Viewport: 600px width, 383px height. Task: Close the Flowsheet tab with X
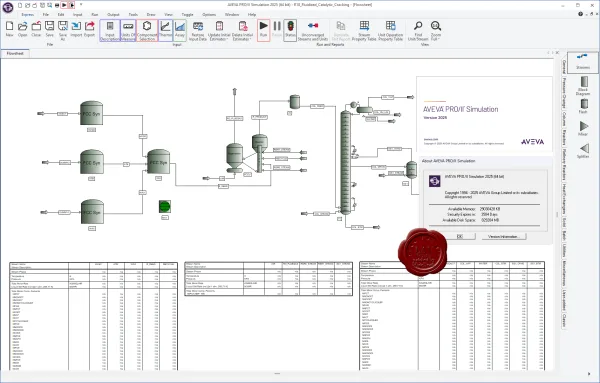558,53
